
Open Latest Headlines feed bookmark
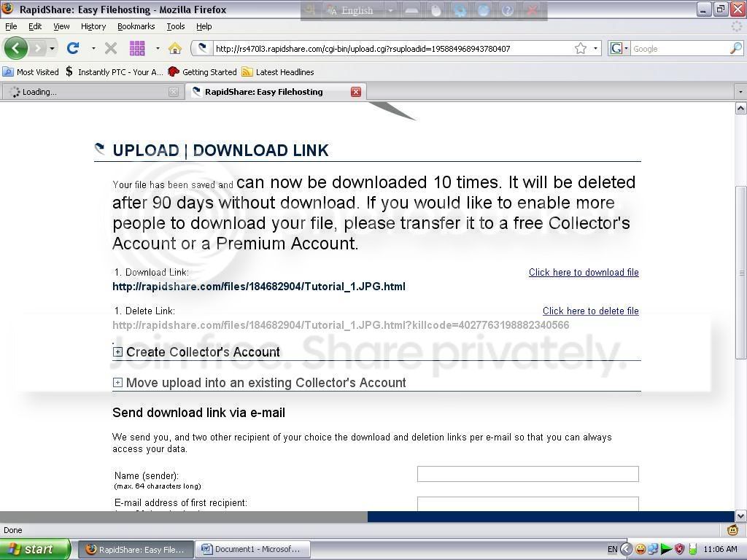click(x=278, y=72)
